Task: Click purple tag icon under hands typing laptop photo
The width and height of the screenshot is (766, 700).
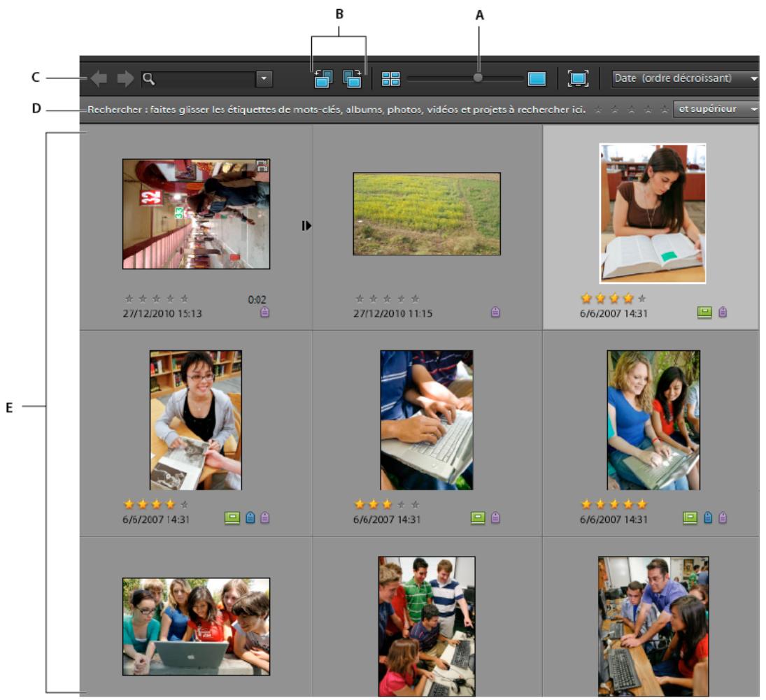Action: pyautogui.click(x=495, y=517)
